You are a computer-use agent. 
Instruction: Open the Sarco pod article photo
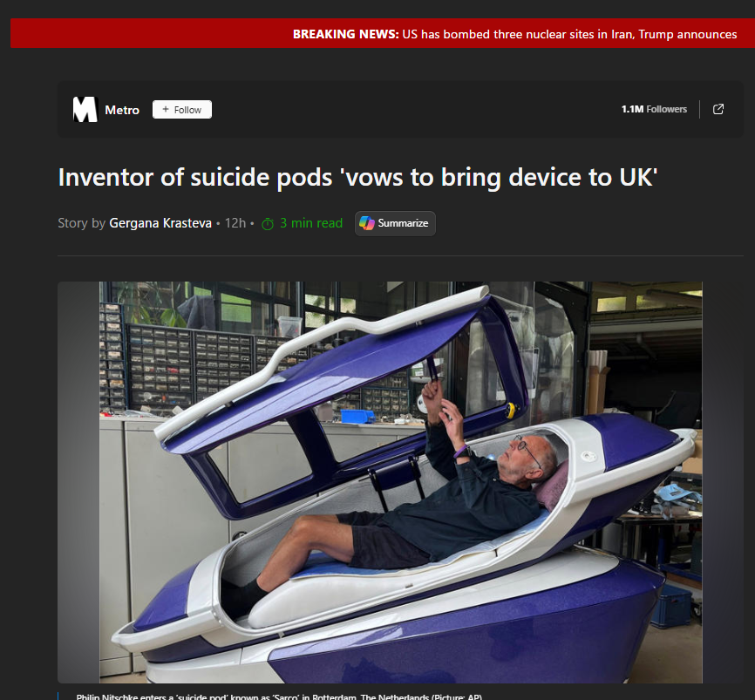(401, 482)
